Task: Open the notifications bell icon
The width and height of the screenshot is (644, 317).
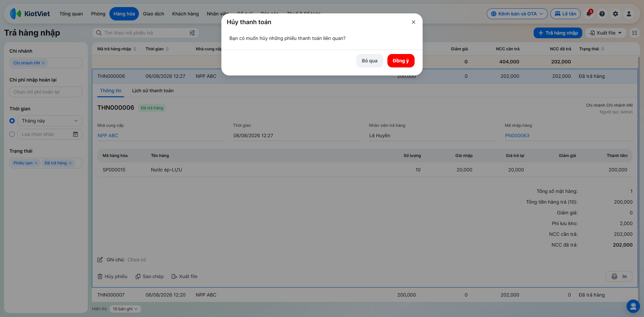Action: click(x=589, y=14)
